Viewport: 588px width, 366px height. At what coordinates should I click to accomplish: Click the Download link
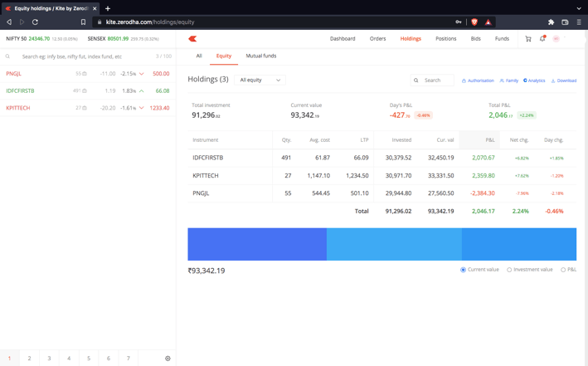click(x=564, y=81)
